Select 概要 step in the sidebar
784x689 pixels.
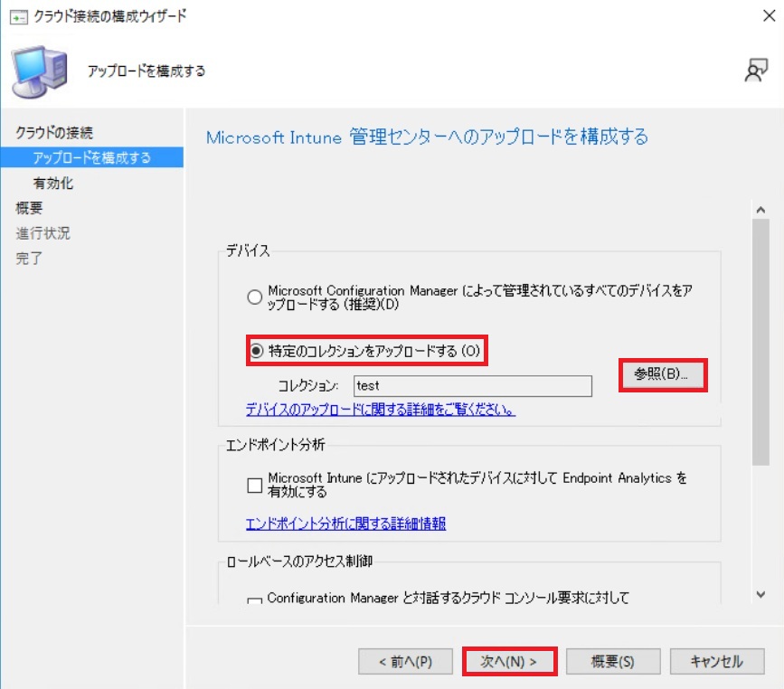pos(29,208)
